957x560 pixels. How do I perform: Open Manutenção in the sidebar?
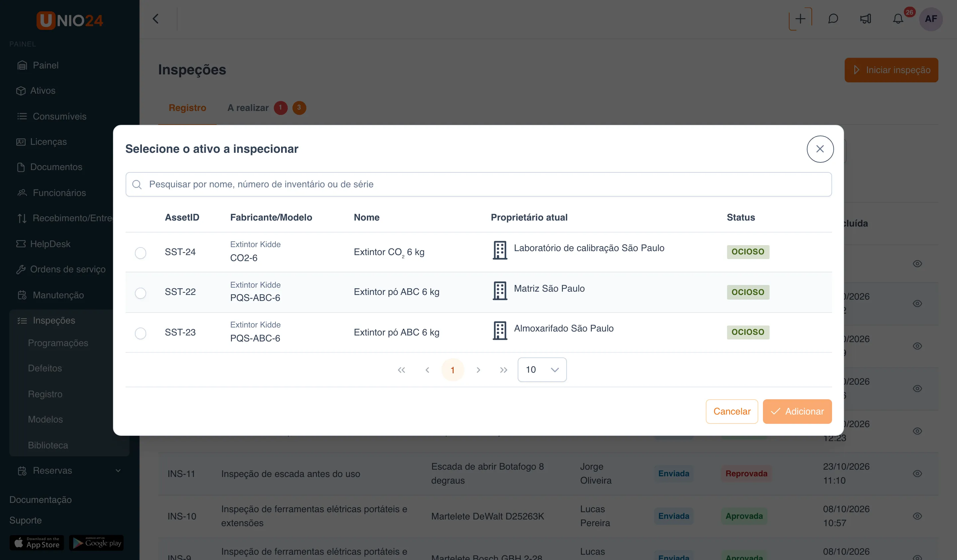(51, 295)
